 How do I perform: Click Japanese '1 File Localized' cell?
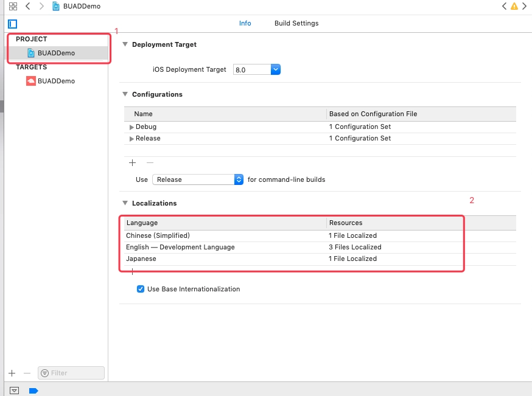click(352, 259)
